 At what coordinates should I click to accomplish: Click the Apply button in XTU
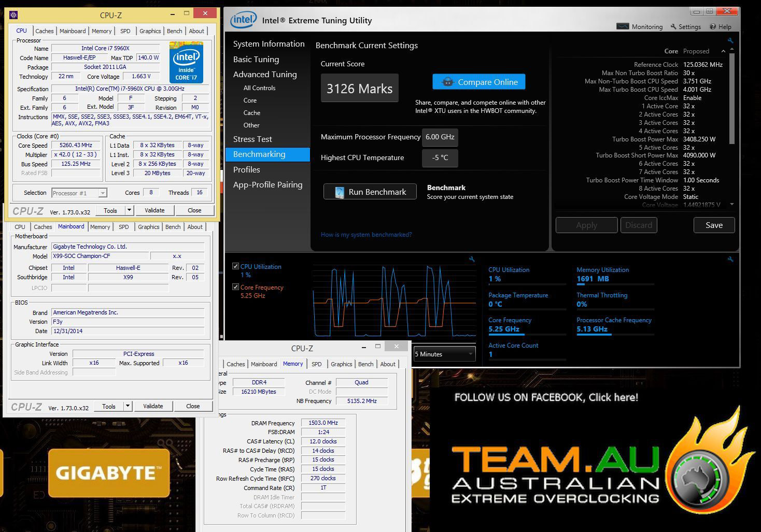[586, 225]
